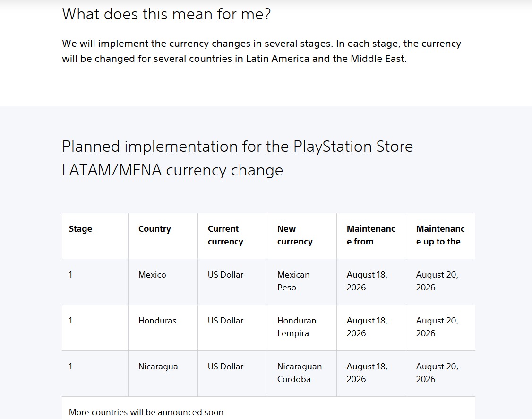
Task: Click stage '1' in the Mexico row
Action: click(70, 275)
